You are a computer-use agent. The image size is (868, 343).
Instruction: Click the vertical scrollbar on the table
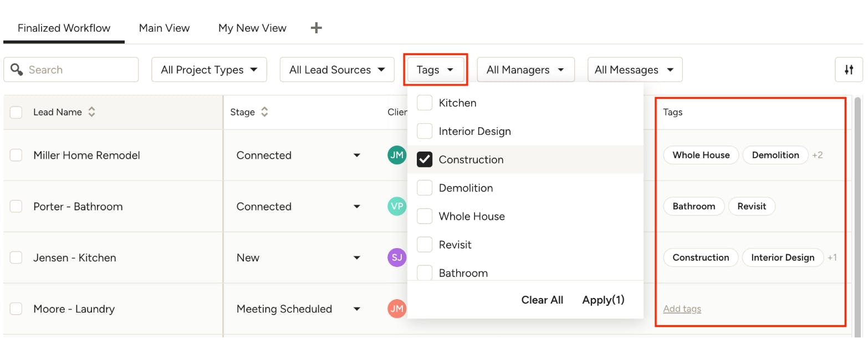(x=858, y=194)
